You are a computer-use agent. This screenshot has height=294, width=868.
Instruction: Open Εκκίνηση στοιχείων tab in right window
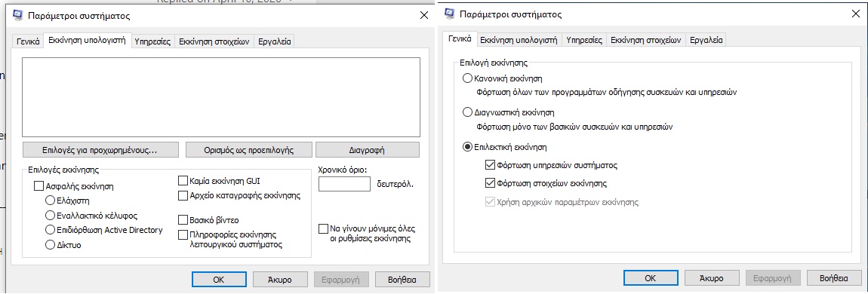pos(645,41)
